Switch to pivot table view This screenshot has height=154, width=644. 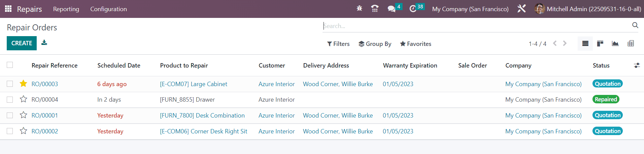tap(631, 44)
